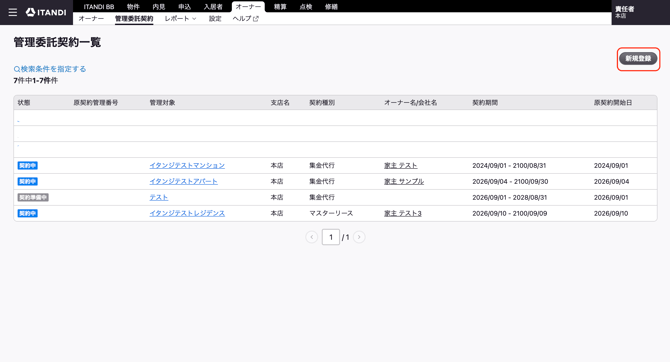Click 契約中 badge for イタンジテストアパート

[x=28, y=182]
